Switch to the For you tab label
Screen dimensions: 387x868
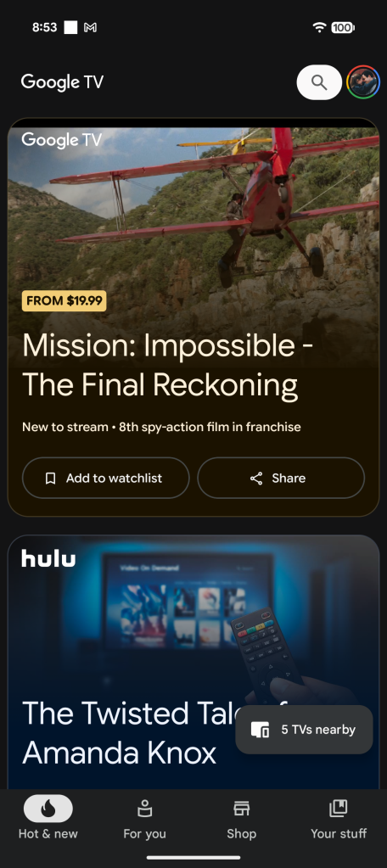pos(144,834)
